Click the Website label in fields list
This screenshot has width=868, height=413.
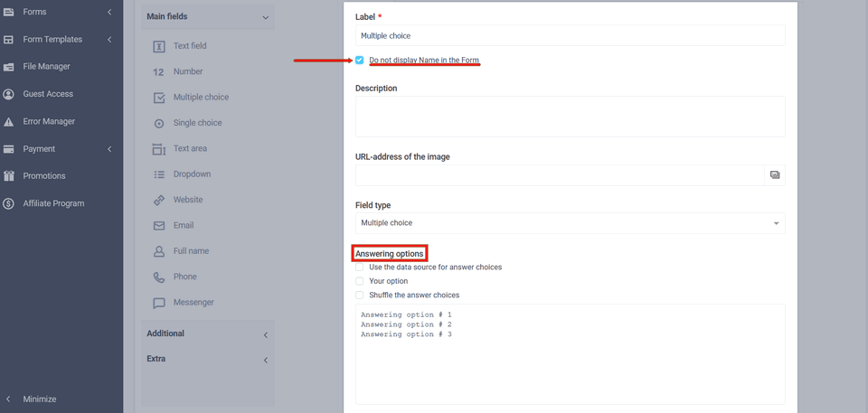click(188, 200)
